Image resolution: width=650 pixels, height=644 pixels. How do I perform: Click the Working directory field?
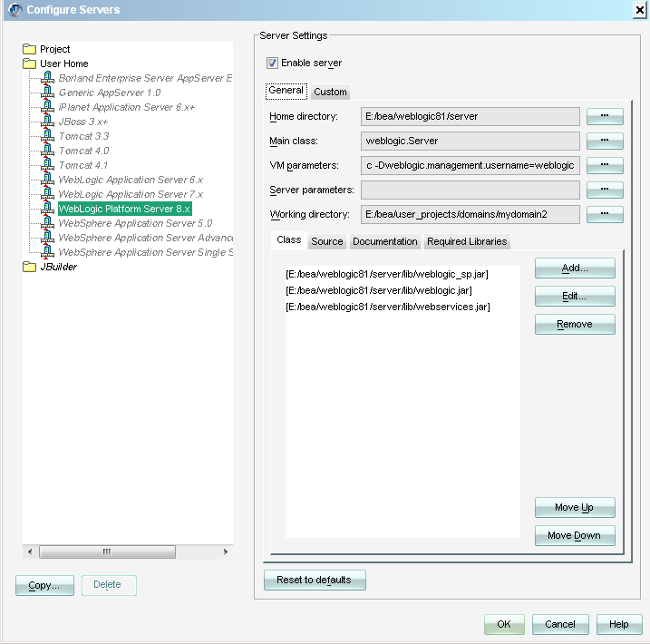pyautogui.click(x=471, y=214)
